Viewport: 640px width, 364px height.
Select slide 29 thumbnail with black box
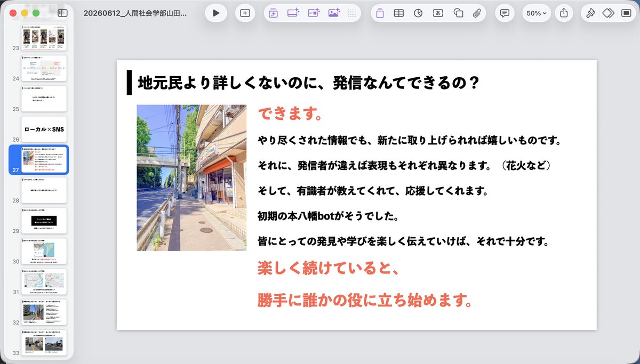click(44, 221)
